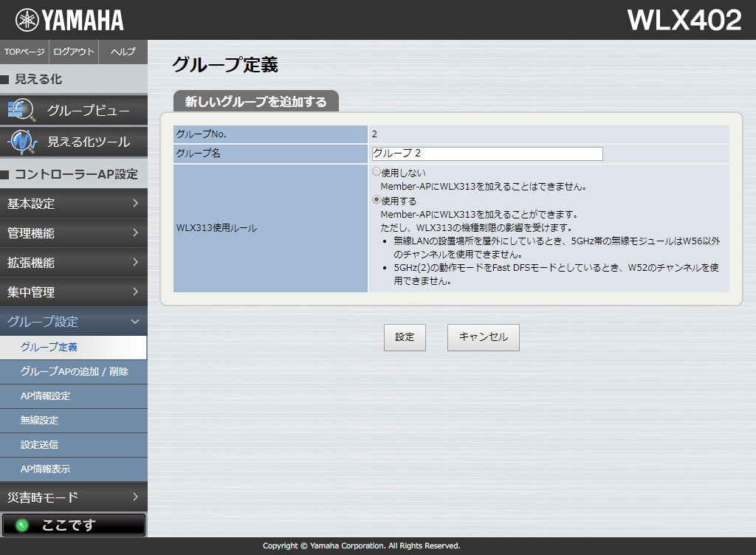Screen dimensions: 756x555
Task: Expand the 基本設定 menu section
Action: click(73, 204)
